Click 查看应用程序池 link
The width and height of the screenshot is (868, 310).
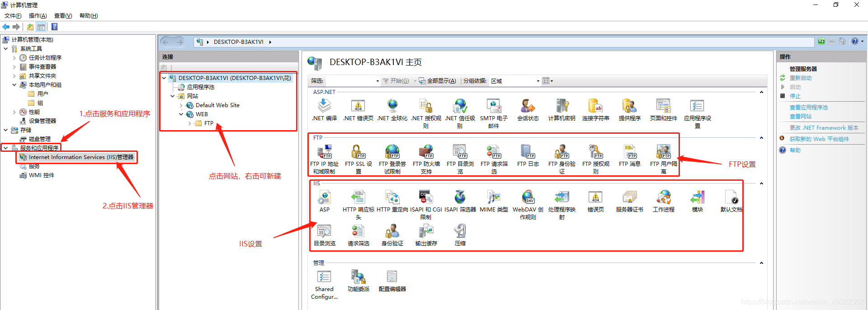(x=808, y=107)
